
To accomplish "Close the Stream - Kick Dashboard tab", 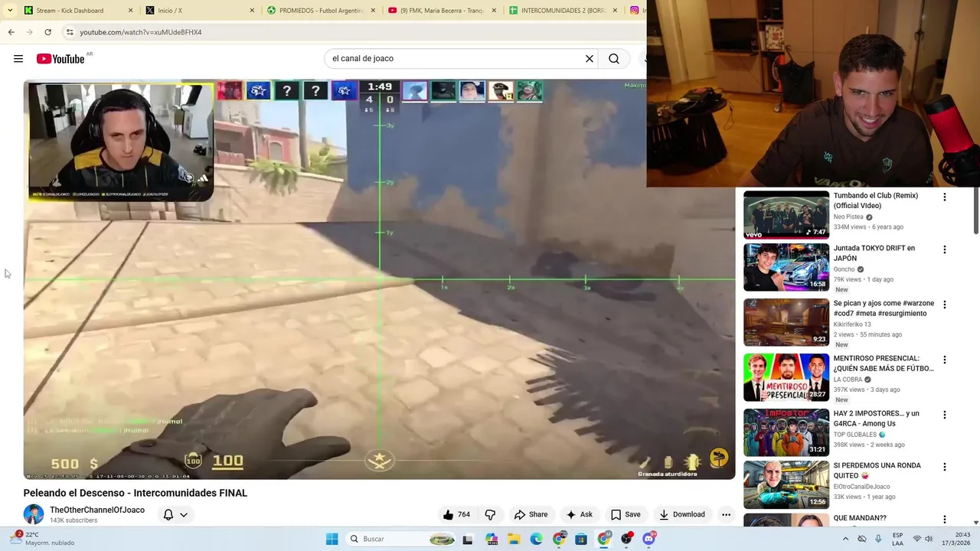I will 131,11.
